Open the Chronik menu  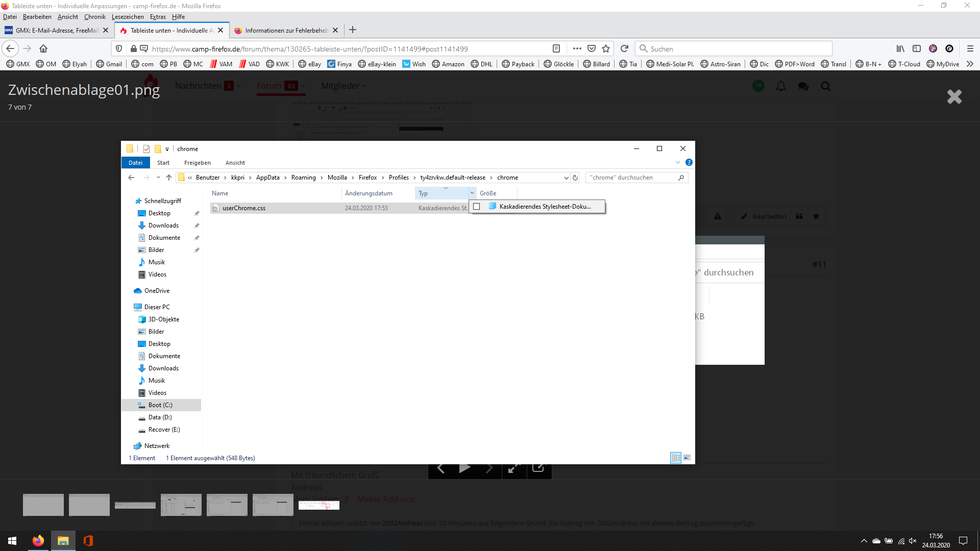[x=94, y=17]
